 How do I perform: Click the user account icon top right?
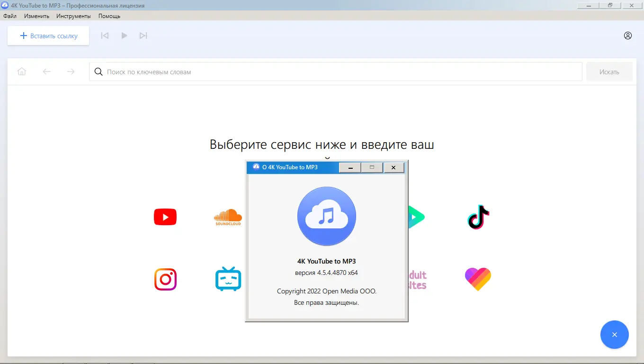627,35
